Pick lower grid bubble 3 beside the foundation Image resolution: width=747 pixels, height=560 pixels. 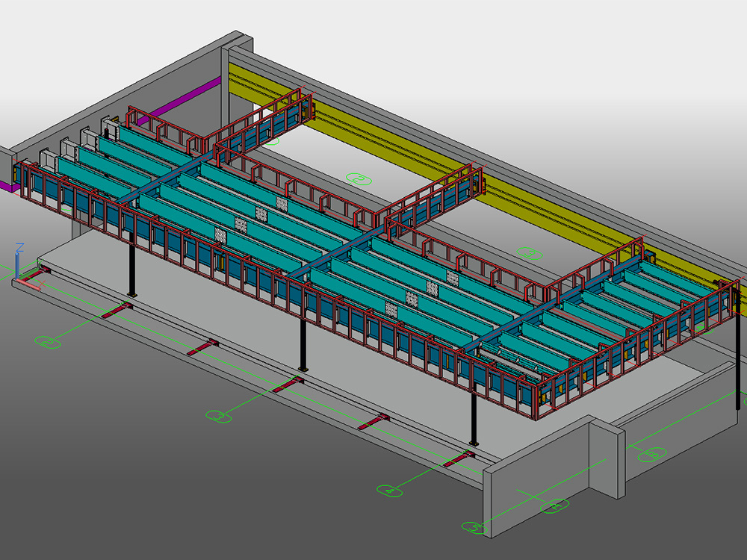click(x=219, y=416)
